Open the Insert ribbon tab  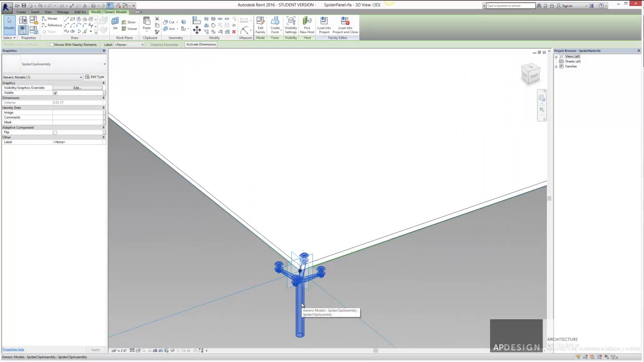coord(35,12)
